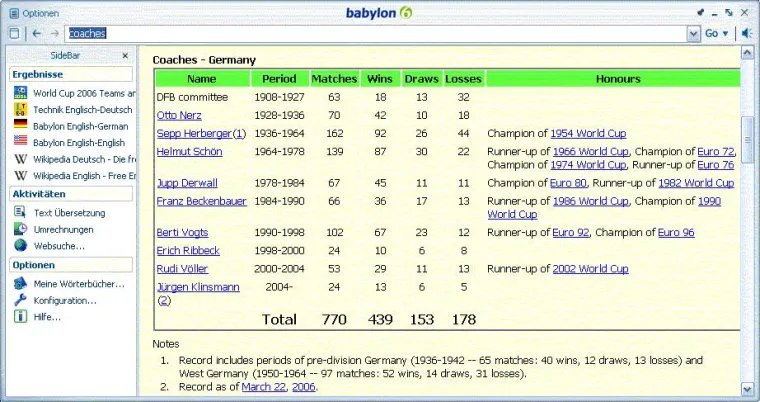Click the World Cup 2006 Teams icon
The height and width of the screenshot is (402, 760).
[20, 93]
